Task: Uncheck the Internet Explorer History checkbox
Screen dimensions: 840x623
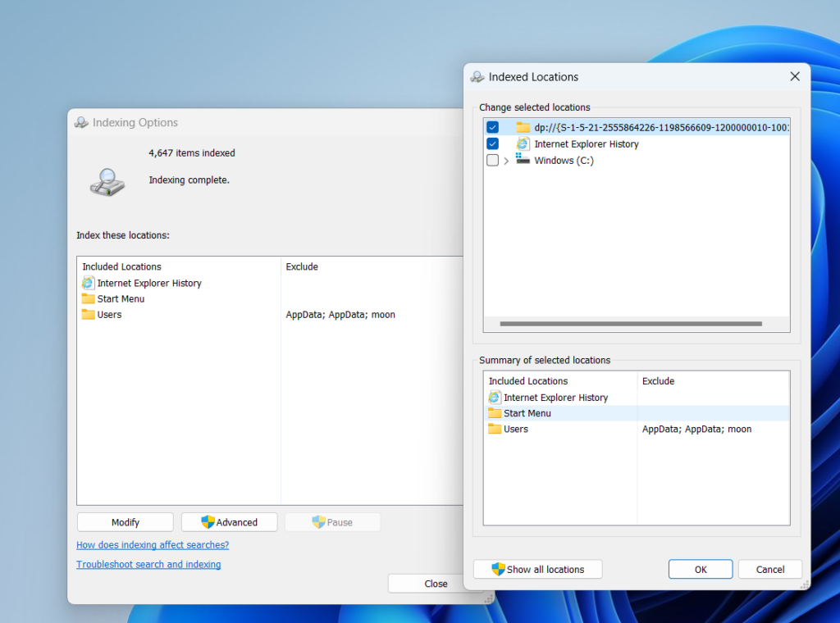Action: (x=492, y=143)
